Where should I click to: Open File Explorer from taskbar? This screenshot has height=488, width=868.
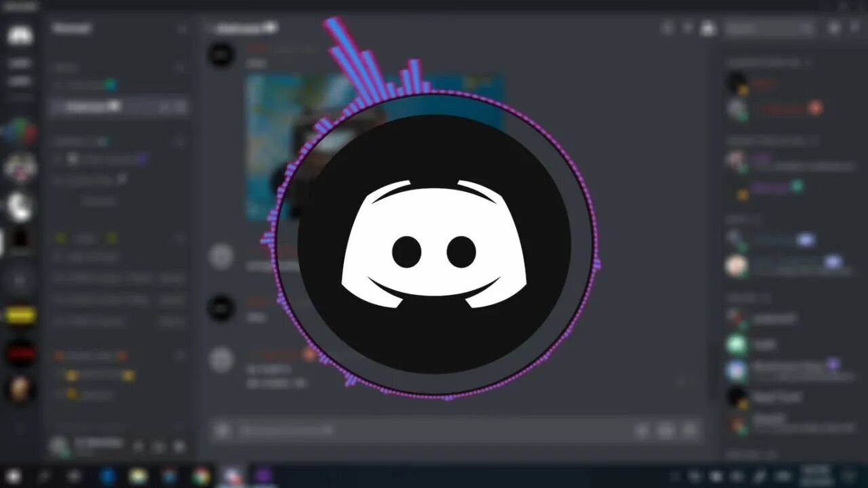138,476
